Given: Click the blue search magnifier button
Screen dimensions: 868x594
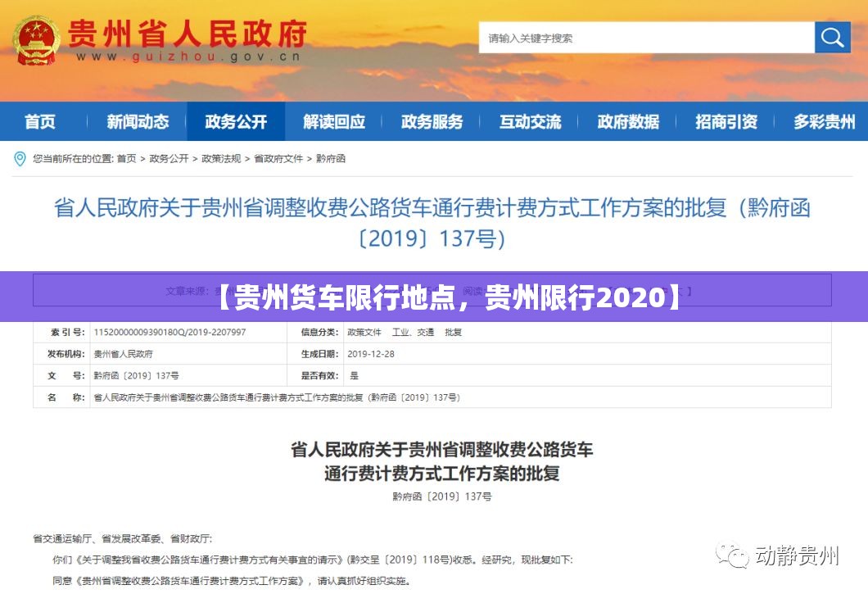Looking at the screenshot, I should click(x=832, y=38).
